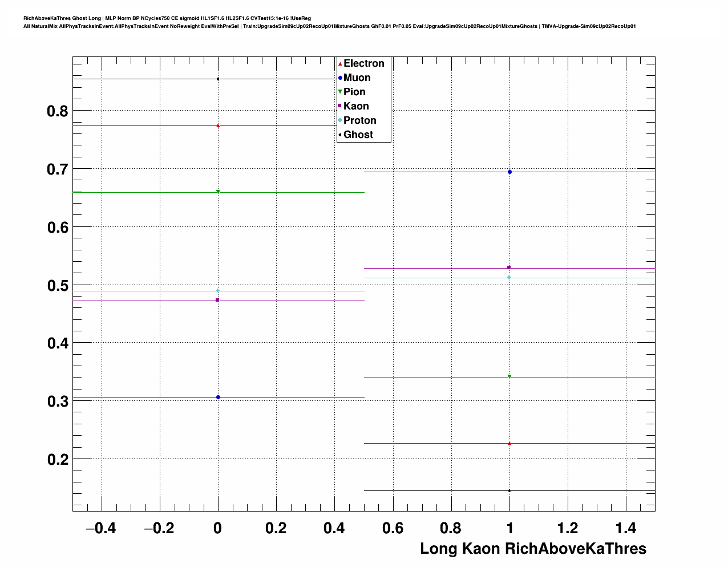The height and width of the screenshot is (568, 728).
Task: Click the plot title line starting RichAboveKaThres Ghost Long
Action: (167, 18)
